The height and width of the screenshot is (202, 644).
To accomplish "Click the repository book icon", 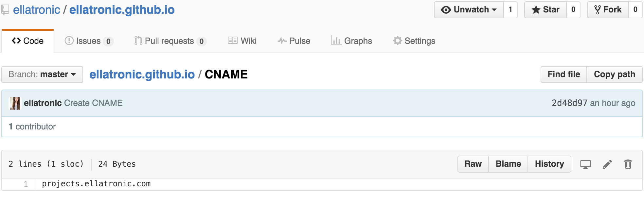I will [5, 10].
